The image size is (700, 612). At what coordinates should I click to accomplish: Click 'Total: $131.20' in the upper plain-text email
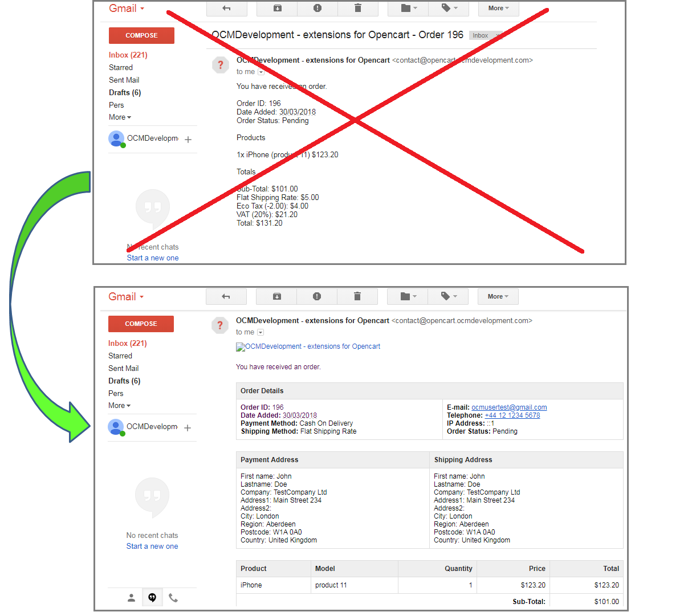click(259, 223)
